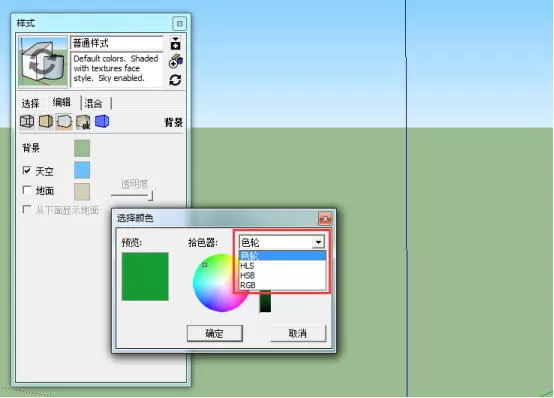The height and width of the screenshot is (398, 554).
Task: Expand the 拾色器 picker dropdown arrow
Action: [318, 242]
